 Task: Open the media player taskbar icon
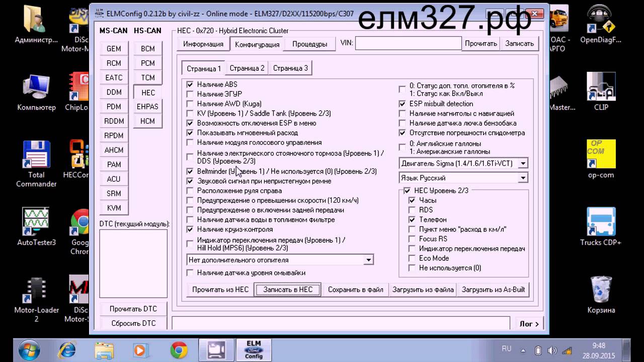[x=140, y=349]
